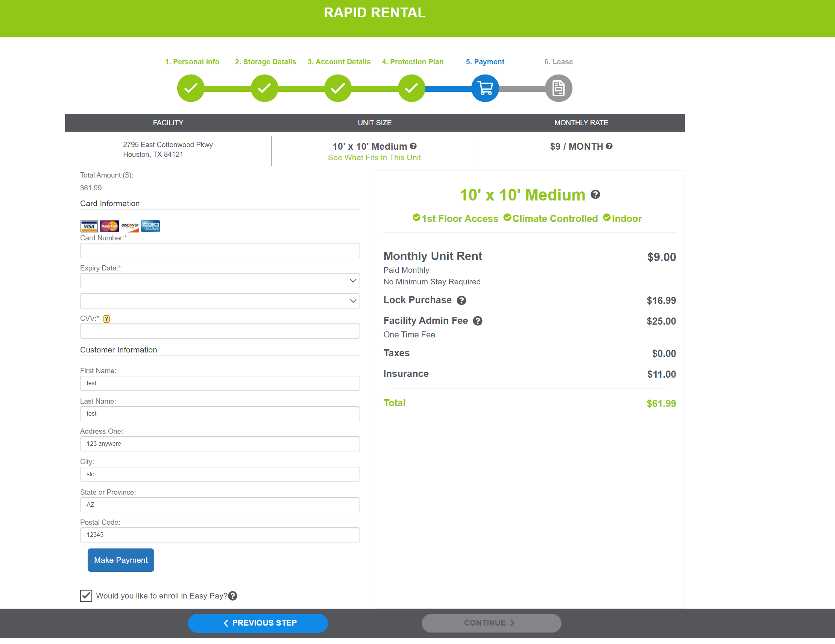The image size is (835, 644).
Task: Click into the Card Number field
Action: pyautogui.click(x=220, y=251)
